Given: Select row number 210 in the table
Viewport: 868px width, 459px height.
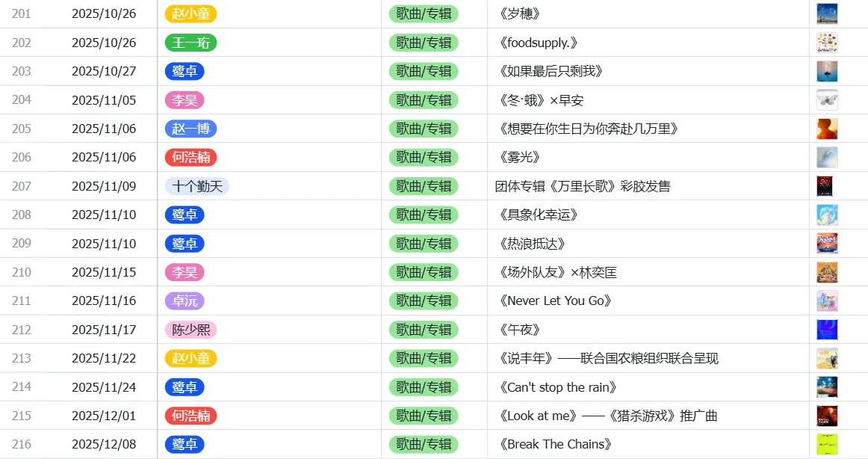Looking at the screenshot, I should [x=21, y=272].
